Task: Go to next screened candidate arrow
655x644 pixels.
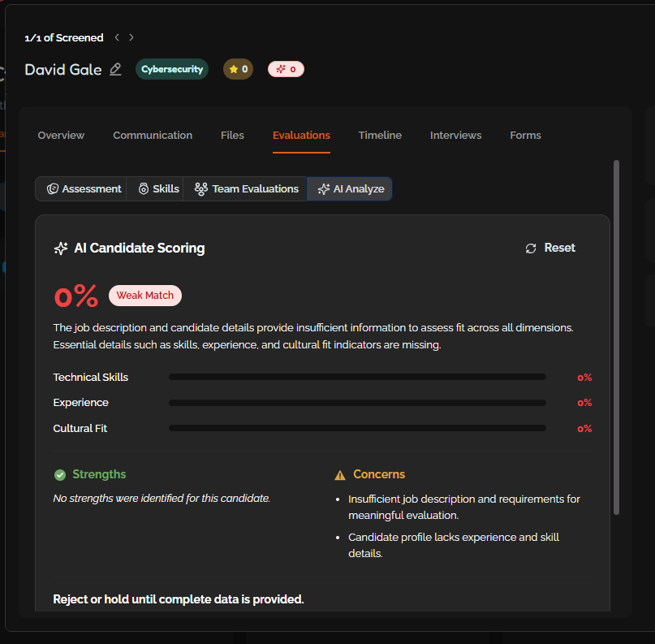Action: tap(131, 37)
